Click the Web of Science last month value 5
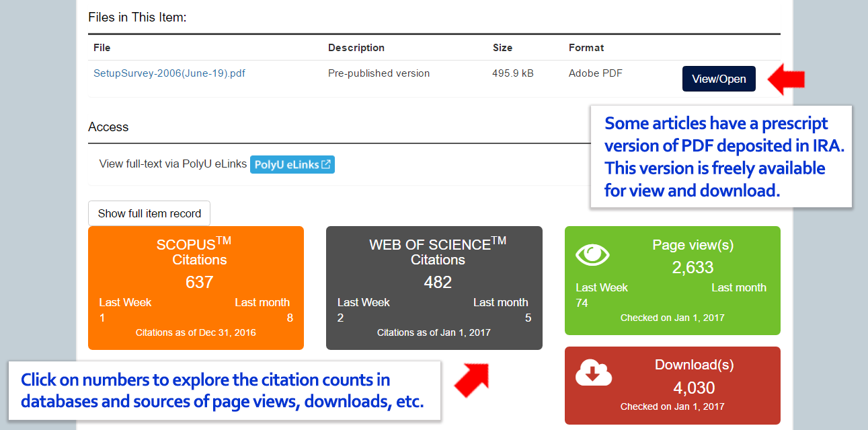Image resolution: width=868 pixels, height=430 pixels. click(528, 318)
